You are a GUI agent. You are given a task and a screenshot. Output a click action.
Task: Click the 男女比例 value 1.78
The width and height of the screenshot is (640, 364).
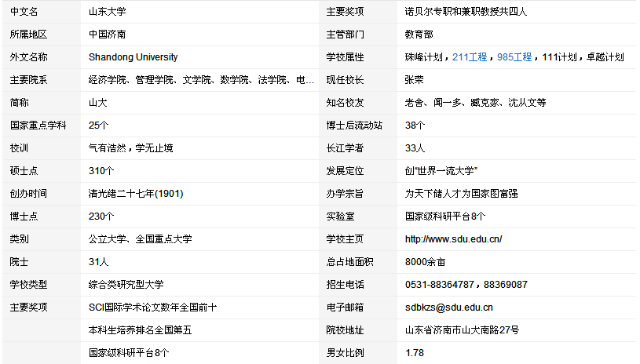coord(415,353)
